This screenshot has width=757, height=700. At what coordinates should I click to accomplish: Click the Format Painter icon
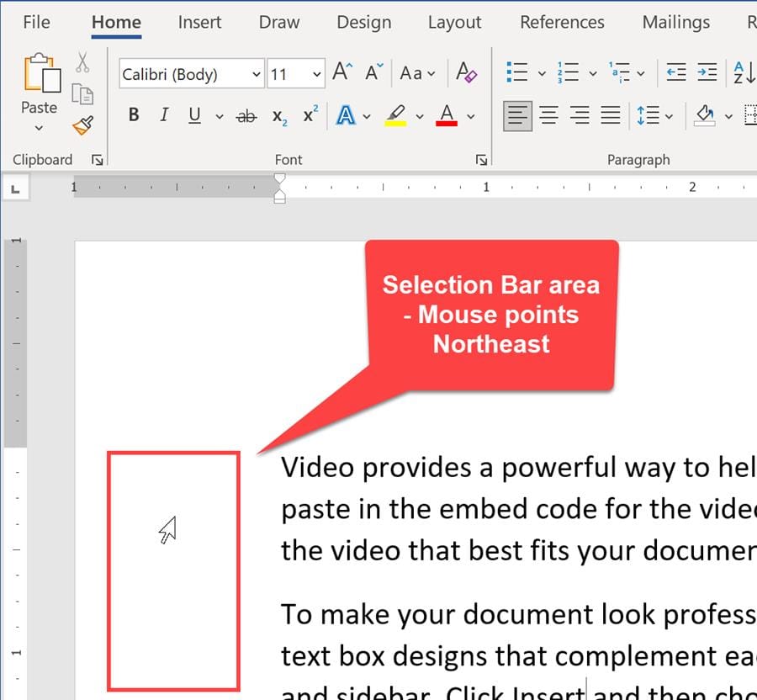click(x=83, y=126)
